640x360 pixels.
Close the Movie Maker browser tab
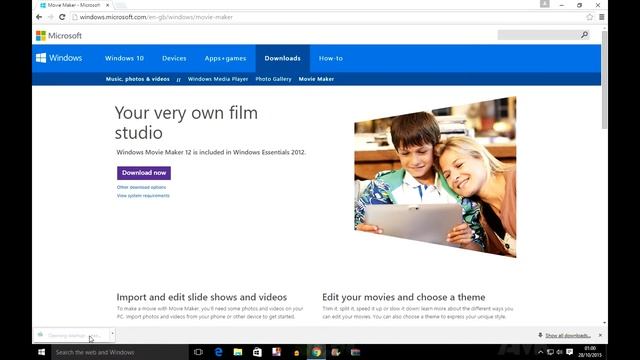click(x=107, y=5)
